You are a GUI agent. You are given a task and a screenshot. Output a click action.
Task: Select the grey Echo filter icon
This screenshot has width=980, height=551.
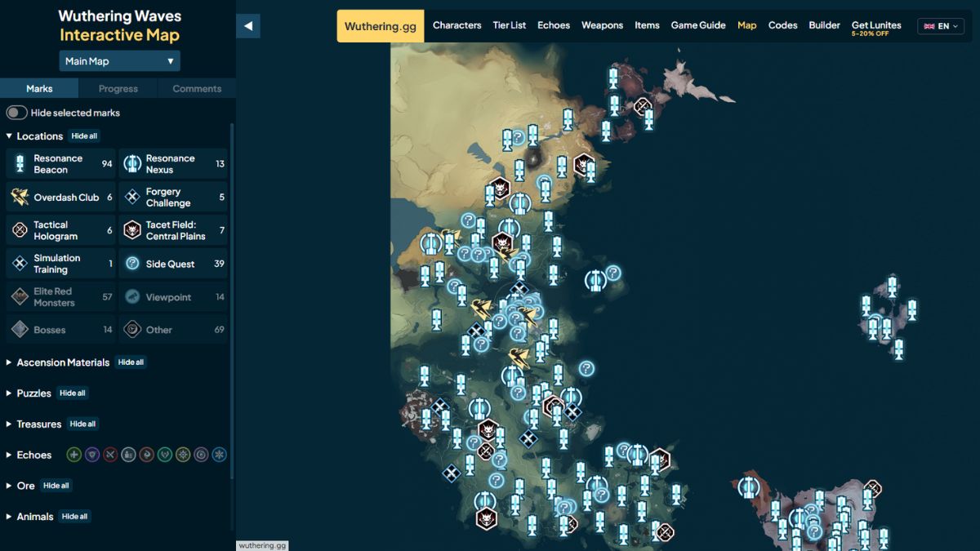(x=128, y=455)
